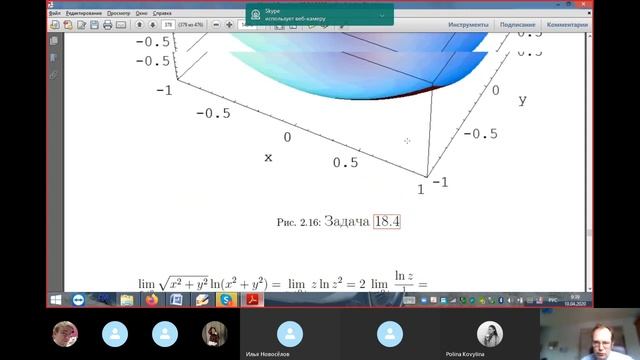Open the Подписание panel
640x360 pixels.
(x=517, y=25)
